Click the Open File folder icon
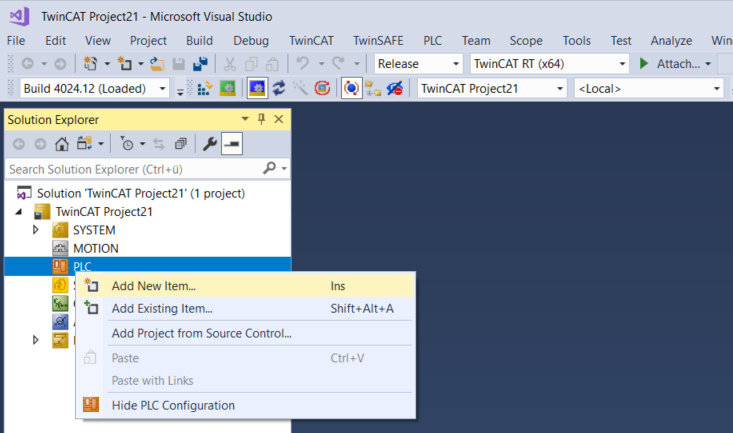This screenshot has height=433, width=733. [x=157, y=64]
